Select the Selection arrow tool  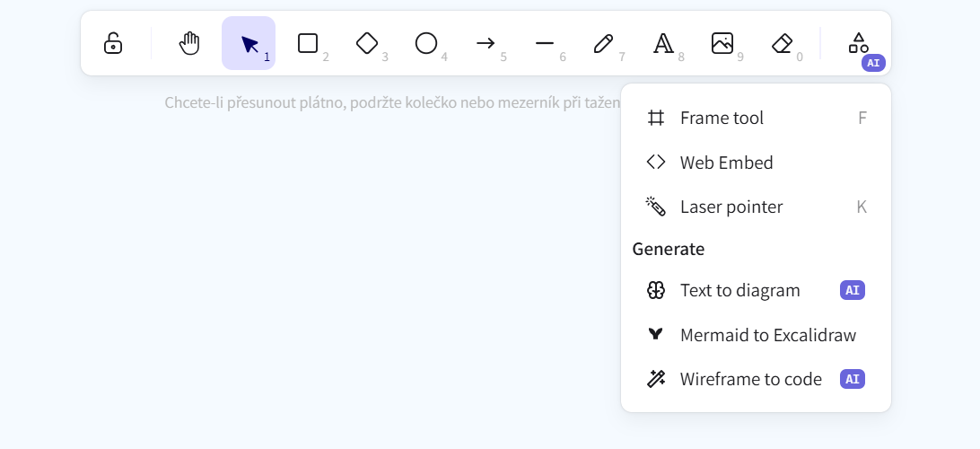click(x=249, y=43)
